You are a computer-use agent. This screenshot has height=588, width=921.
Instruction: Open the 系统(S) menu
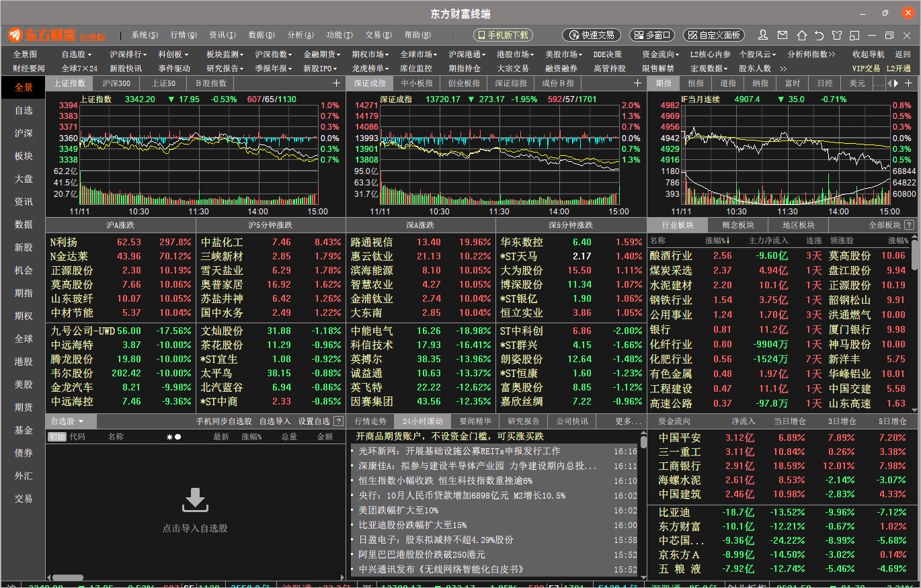[145, 35]
